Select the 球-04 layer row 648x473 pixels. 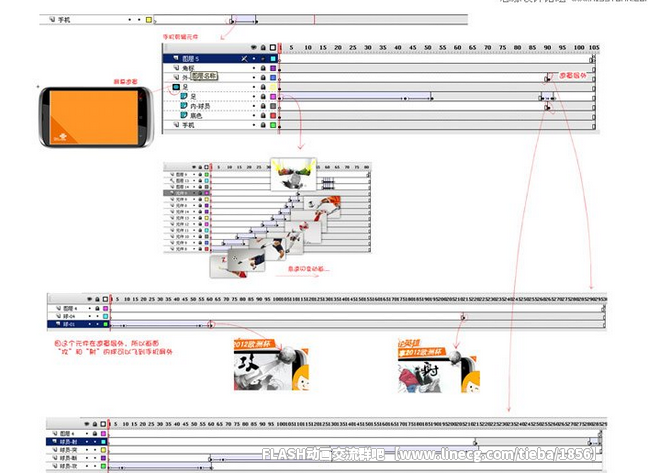(79, 316)
